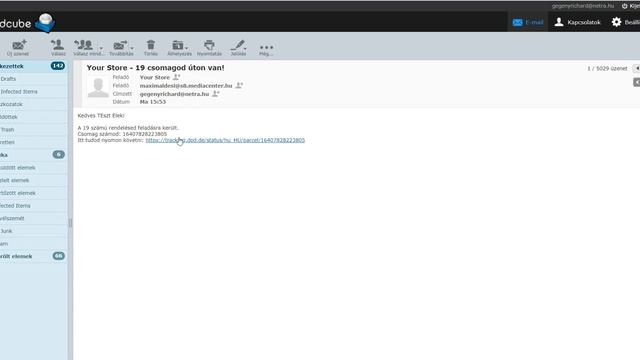Open the inbox folder with 142 unread

[33, 66]
